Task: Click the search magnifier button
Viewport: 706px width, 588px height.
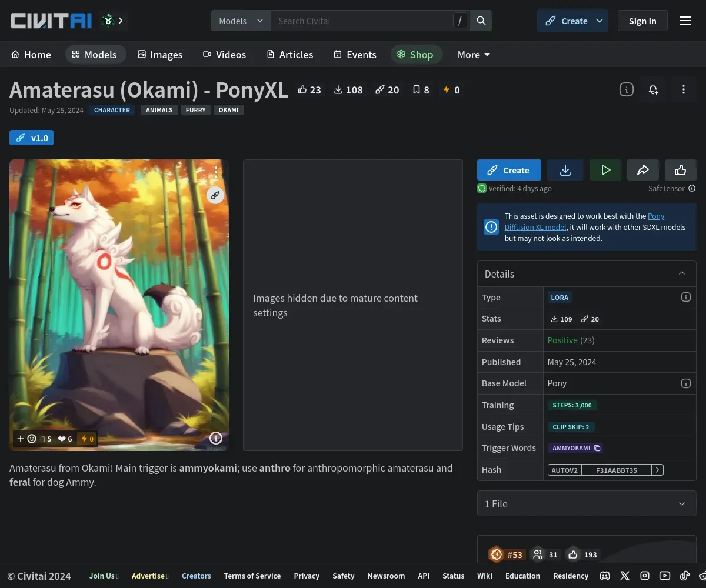Action: click(481, 21)
